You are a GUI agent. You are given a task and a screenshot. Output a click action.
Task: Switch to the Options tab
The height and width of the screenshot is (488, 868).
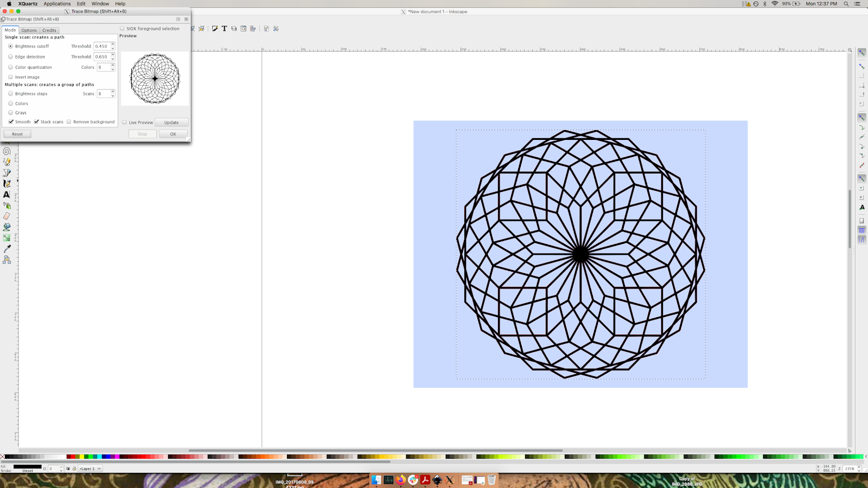tap(29, 30)
